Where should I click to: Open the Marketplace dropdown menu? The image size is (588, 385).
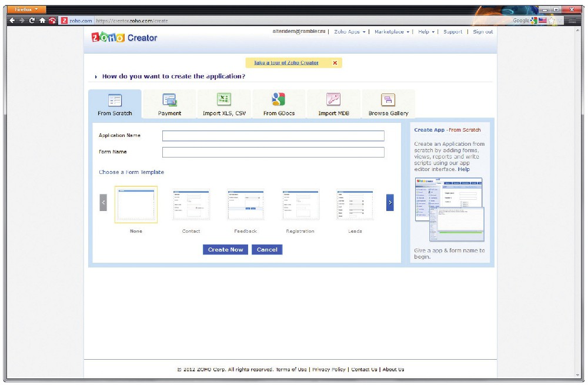(392, 32)
